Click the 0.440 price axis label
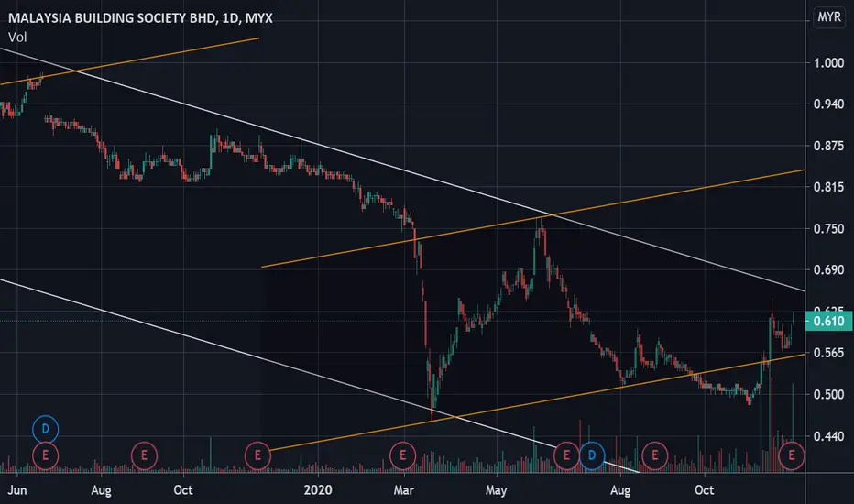 828,436
